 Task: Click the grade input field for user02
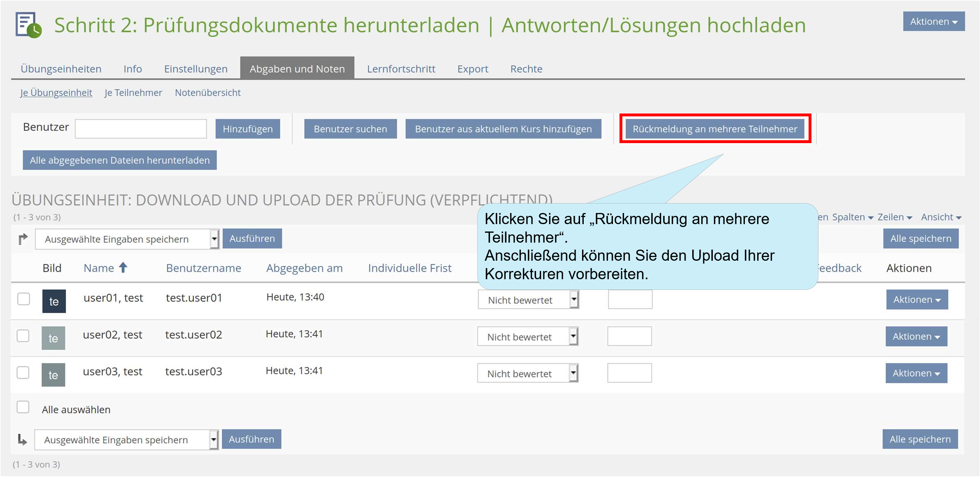[x=630, y=336]
